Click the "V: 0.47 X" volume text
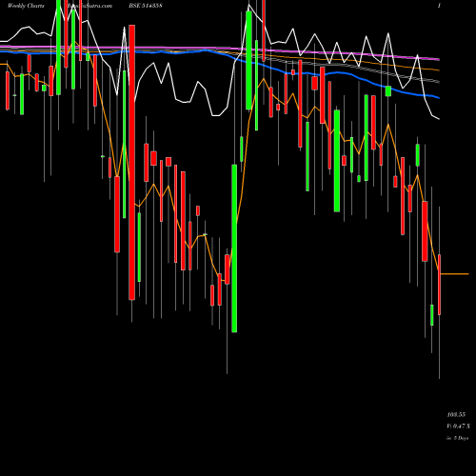Viewport: 476px width, 476px height. coord(458,426)
